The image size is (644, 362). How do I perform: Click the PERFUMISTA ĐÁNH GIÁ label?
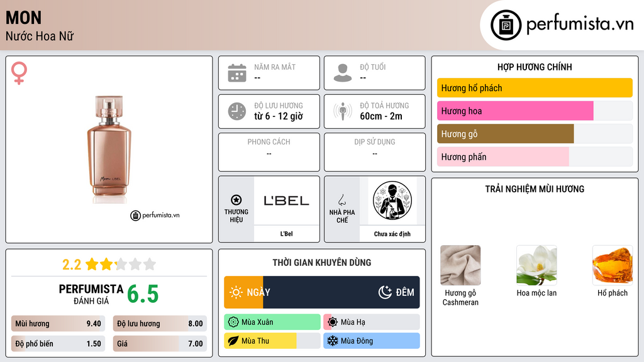[x=91, y=294]
